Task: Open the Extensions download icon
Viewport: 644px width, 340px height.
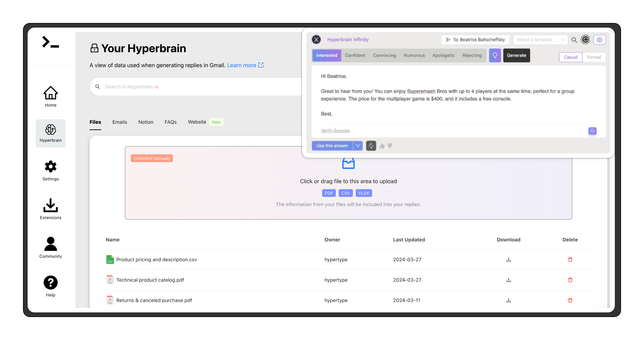Action: point(51,206)
